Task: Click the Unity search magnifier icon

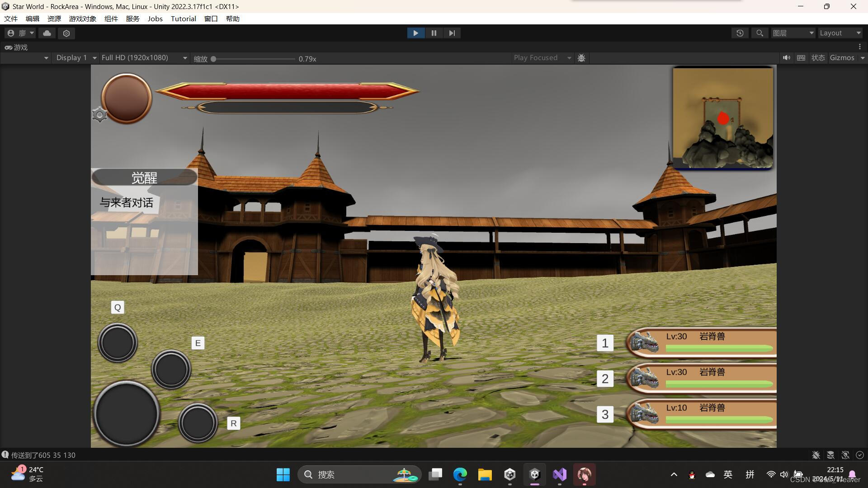Action: click(759, 33)
